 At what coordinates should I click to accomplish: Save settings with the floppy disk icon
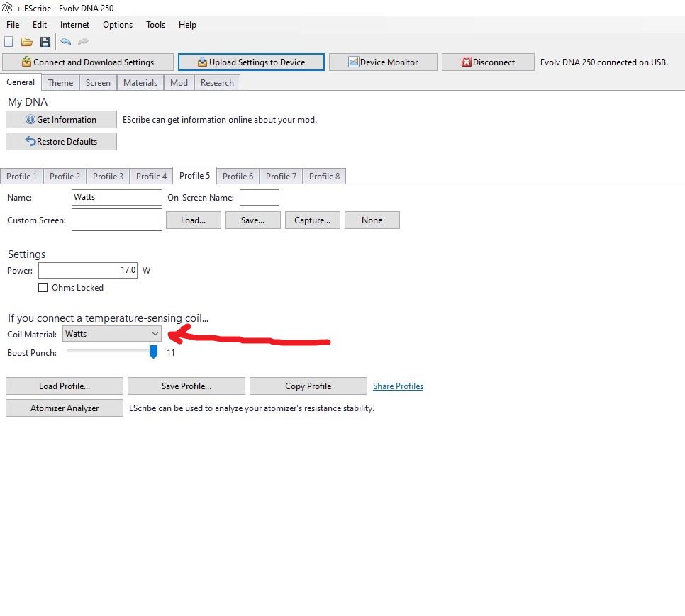click(x=45, y=42)
